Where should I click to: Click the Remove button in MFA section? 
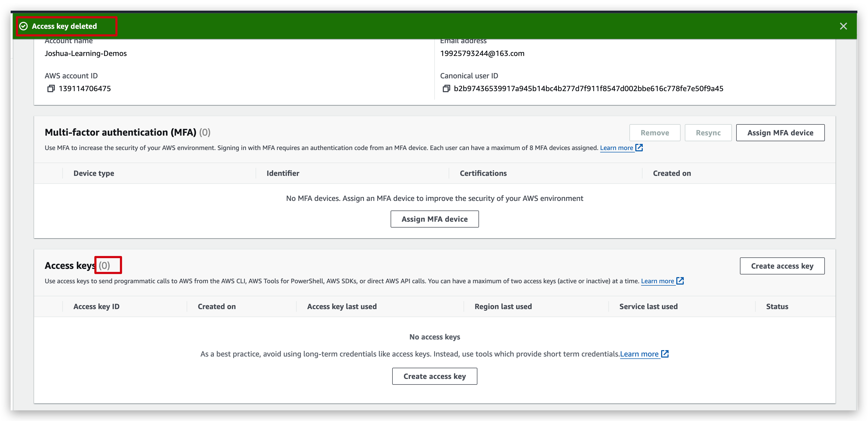[655, 133]
